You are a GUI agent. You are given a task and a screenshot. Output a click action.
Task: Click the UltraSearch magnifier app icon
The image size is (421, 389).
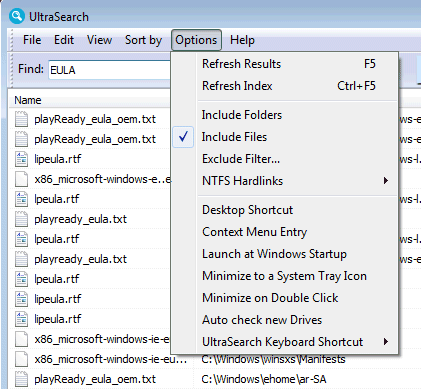click(x=17, y=16)
